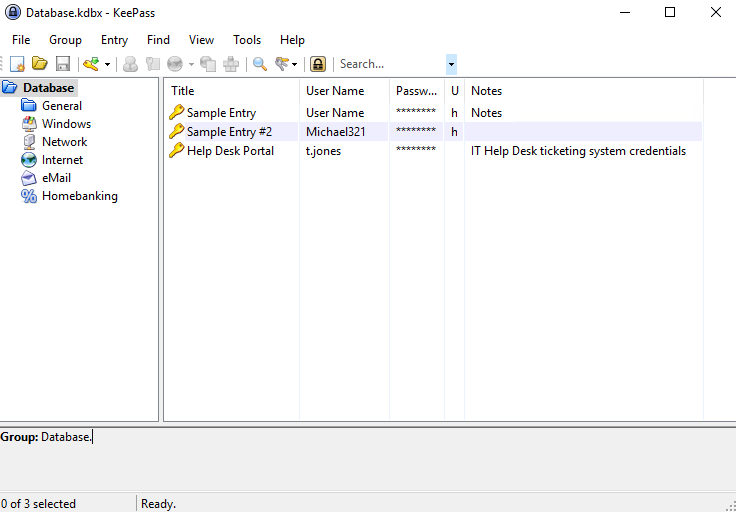Click the Network group computer icon
Viewport: 736px width, 512px height.
(29, 142)
